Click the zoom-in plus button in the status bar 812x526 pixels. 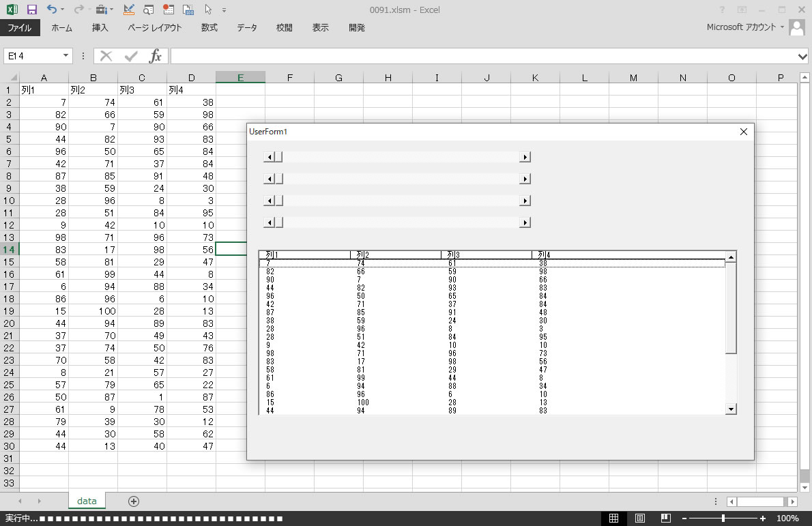point(763,518)
